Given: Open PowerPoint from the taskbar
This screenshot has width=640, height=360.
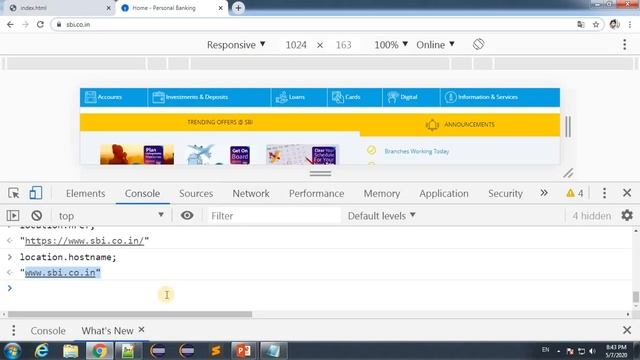Looking at the screenshot, I should click(x=243, y=351).
